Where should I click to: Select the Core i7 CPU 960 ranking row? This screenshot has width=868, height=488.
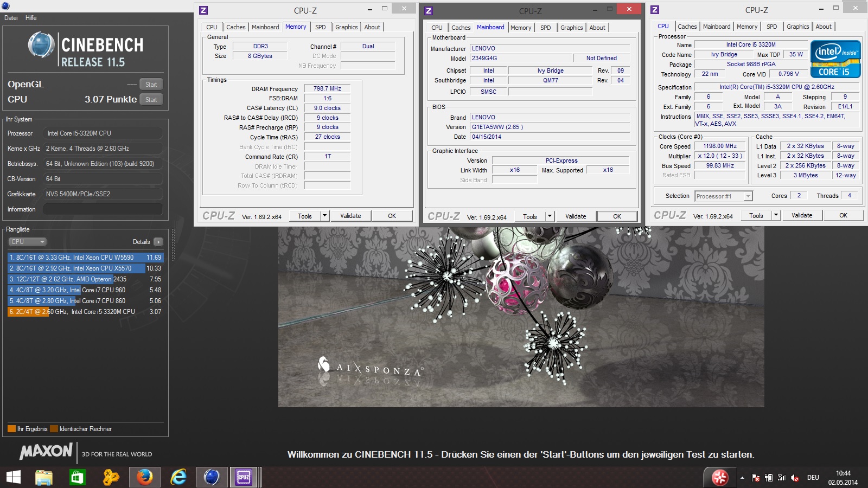[x=85, y=290]
